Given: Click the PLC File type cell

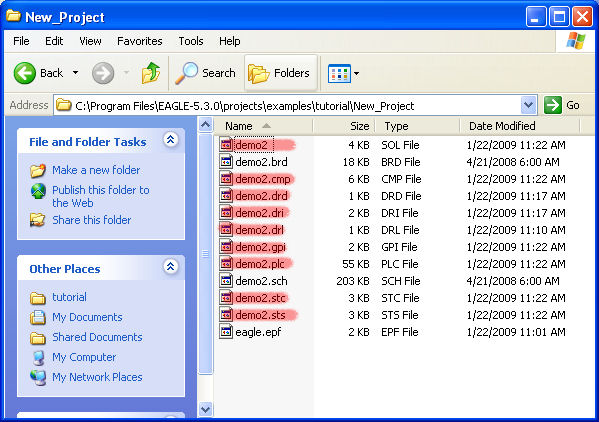Looking at the screenshot, I should (x=400, y=264).
